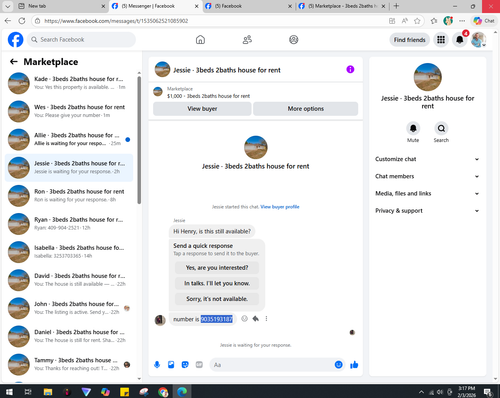Expand Media, files and links section
Screen dimensions: 500x398
[427, 193]
